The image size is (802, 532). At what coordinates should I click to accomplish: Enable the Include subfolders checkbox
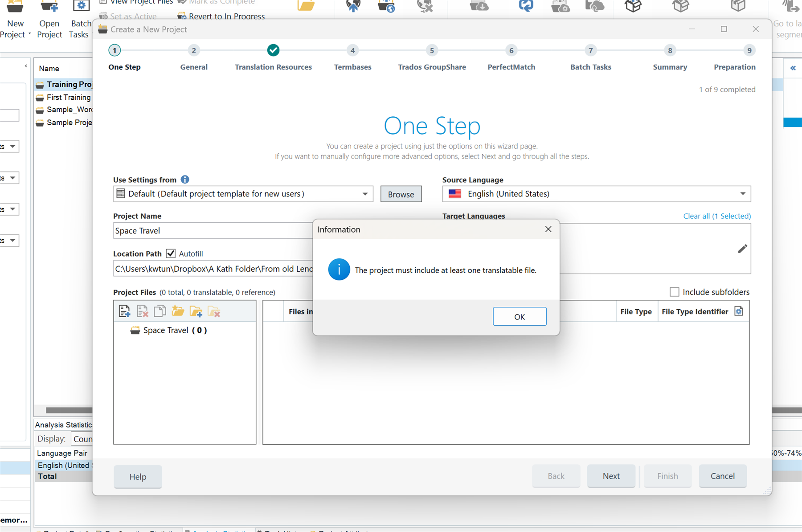pos(675,292)
